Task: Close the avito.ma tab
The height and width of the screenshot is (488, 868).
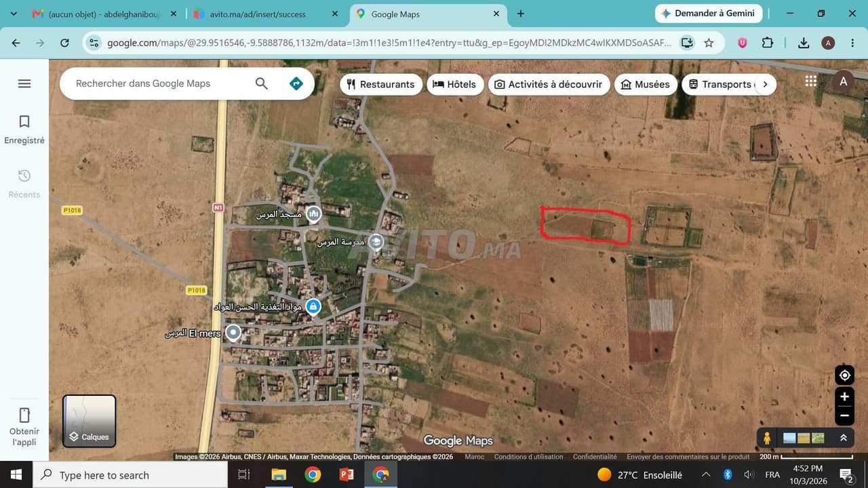Action: coord(334,14)
